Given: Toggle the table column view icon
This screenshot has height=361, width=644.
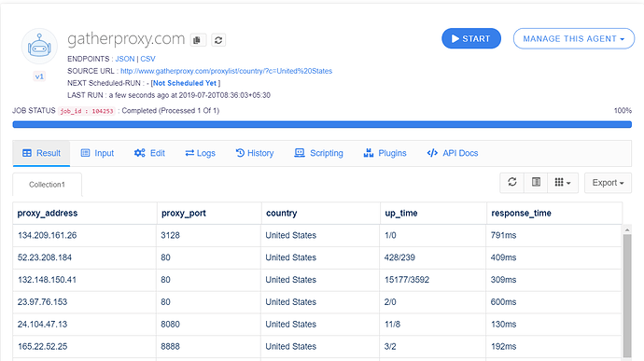Looking at the screenshot, I should 536,182.
